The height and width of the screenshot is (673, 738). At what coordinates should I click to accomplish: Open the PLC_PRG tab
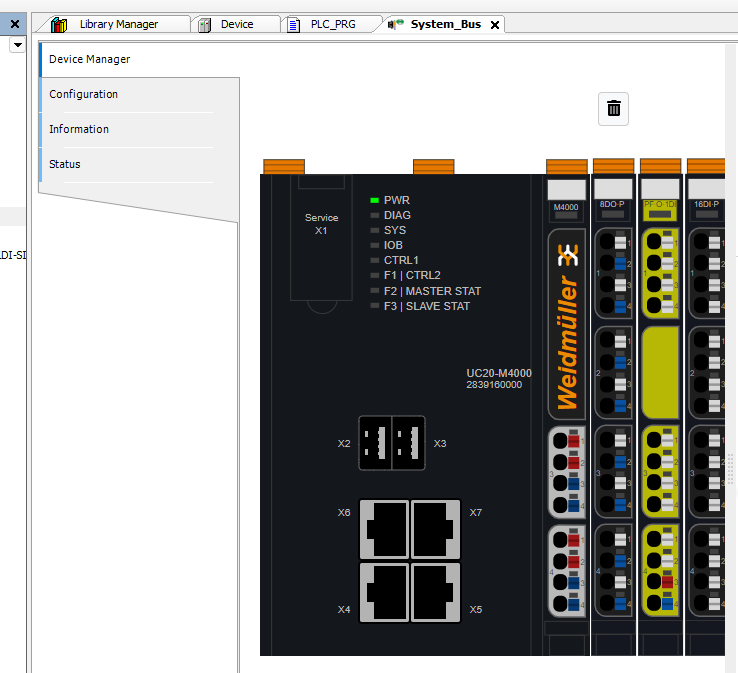[x=332, y=24]
